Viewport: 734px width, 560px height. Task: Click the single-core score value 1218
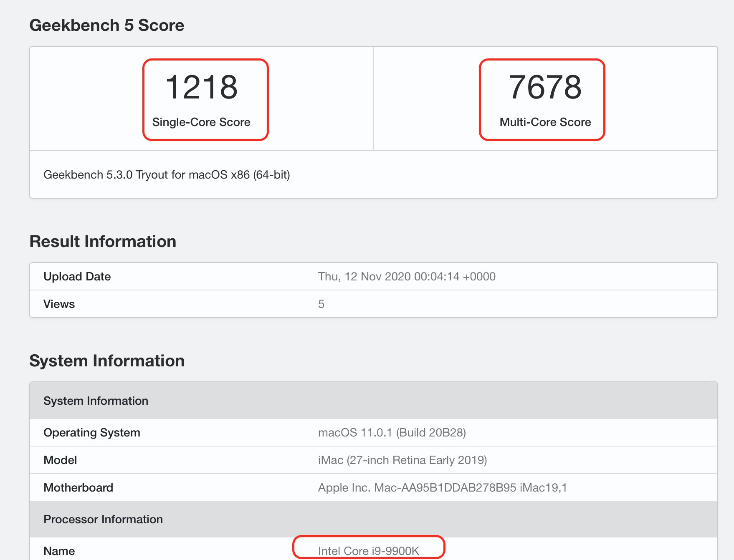pyautogui.click(x=202, y=87)
